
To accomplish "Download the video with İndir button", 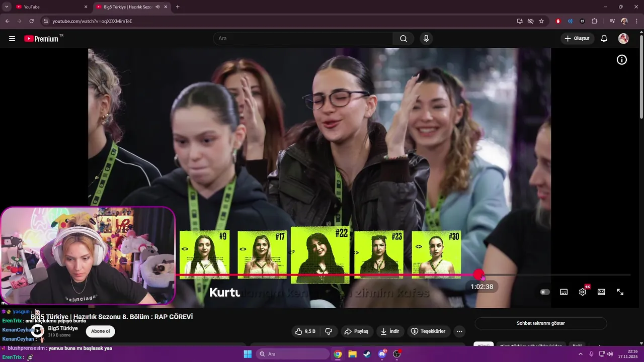I will tap(390, 331).
